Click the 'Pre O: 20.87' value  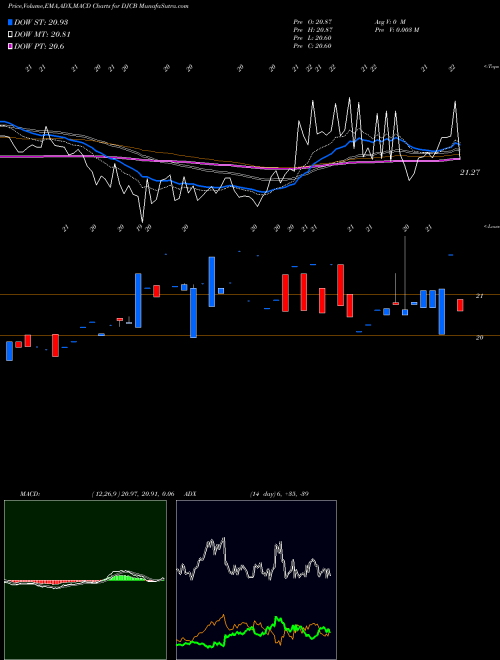click(x=313, y=21)
